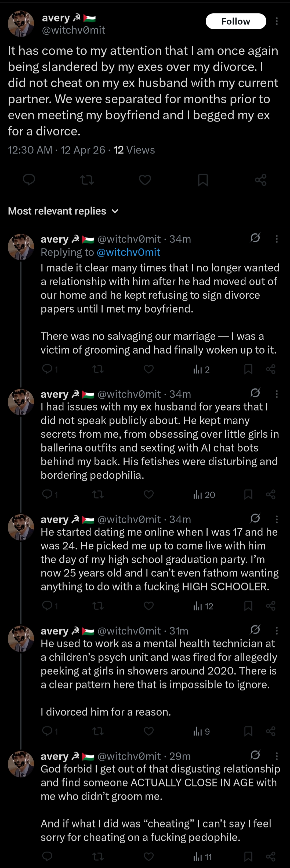Screen dimensions: 290x868
Task: Share the main post
Action: coord(261,180)
